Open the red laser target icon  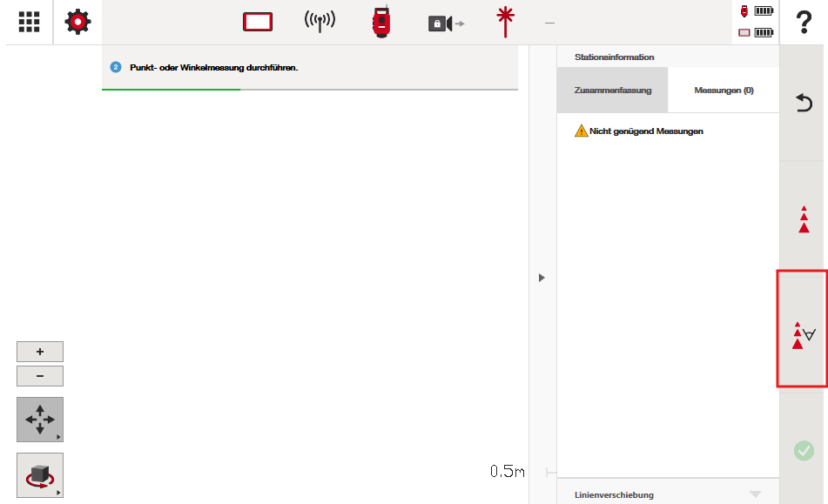pyautogui.click(x=502, y=22)
